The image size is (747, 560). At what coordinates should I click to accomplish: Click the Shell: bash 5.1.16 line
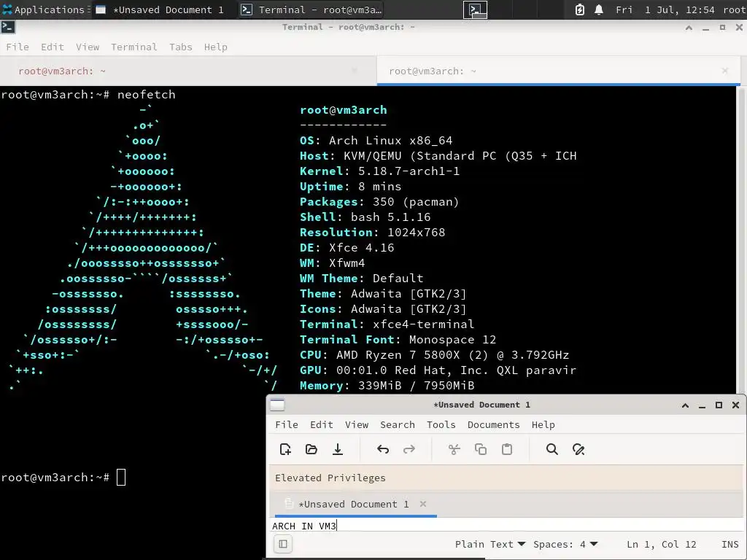pyautogui.click(x=365, y=217)
